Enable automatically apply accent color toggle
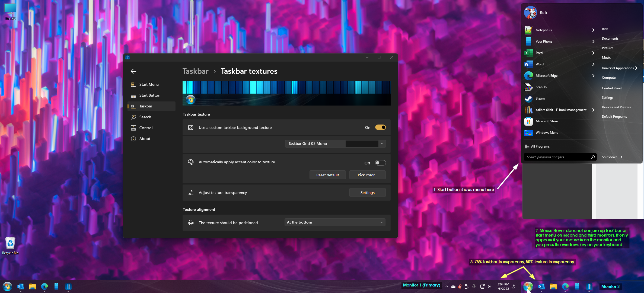This screenshot has width=644, height=293. pos(380,163)
